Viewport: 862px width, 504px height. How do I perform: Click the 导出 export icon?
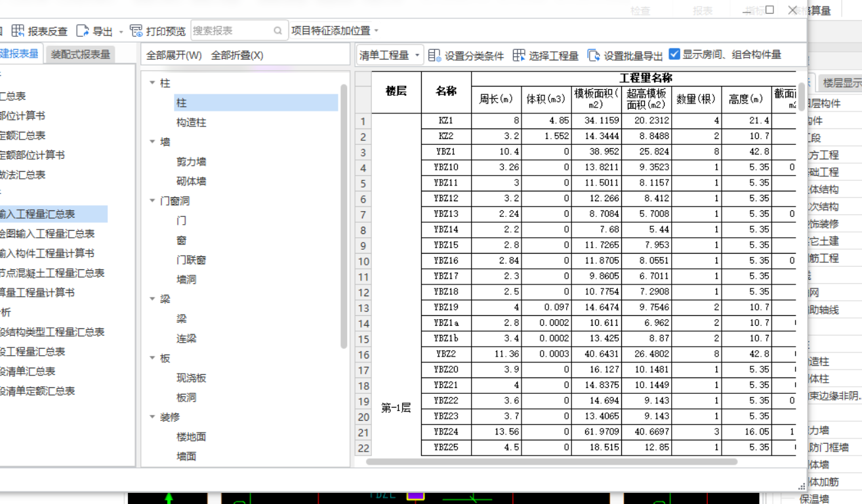[x=83, y=31]
